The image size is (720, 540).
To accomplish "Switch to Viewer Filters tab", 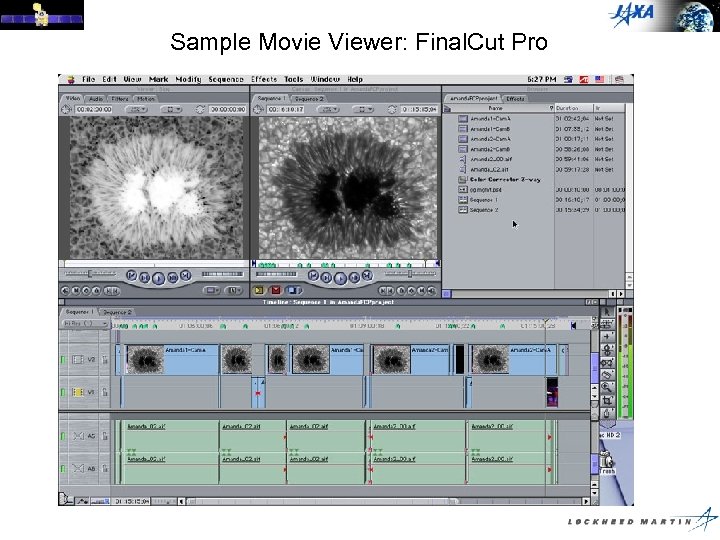I will [120, 99].
